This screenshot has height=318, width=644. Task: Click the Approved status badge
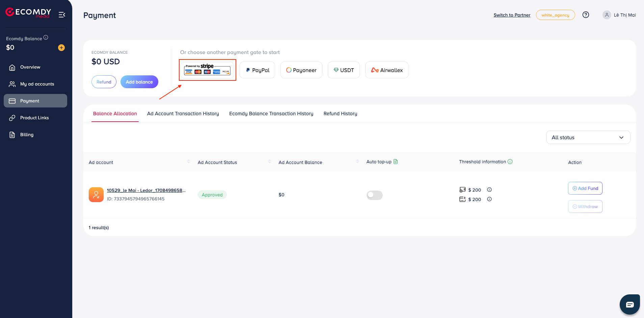click(x=212, y=195)
